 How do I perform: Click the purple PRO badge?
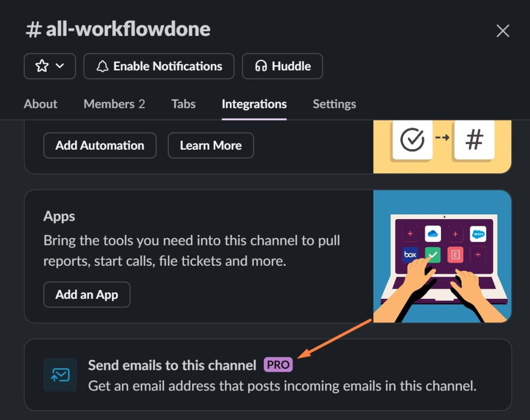tap(278, 365)
